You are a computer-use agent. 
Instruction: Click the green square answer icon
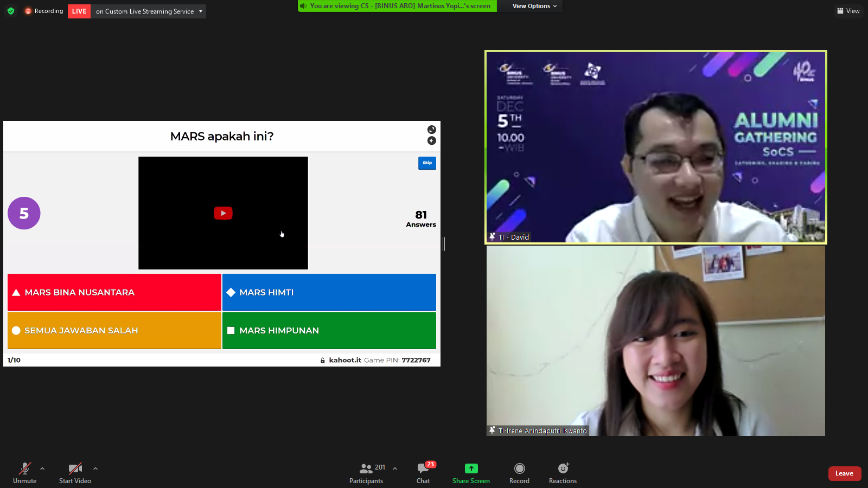point(231,330)
